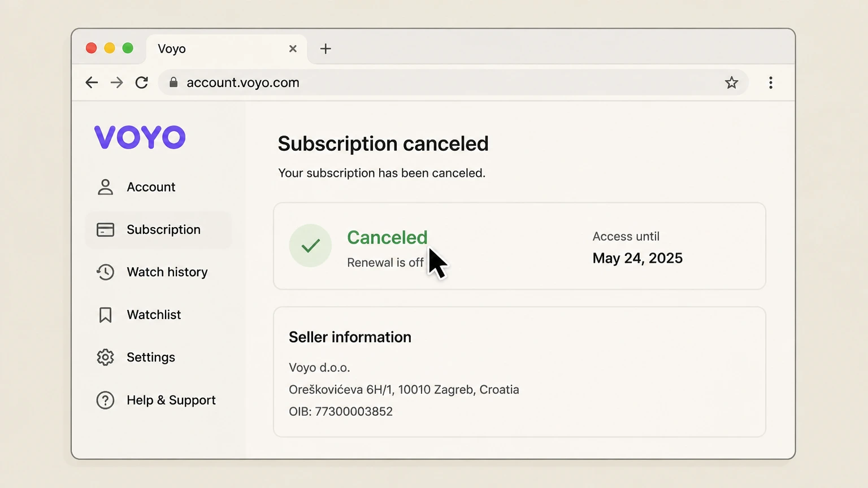The height and width of the screenshot is (488, 868).
Task: Select the Voyo browser tab
Action: (227, 49)
